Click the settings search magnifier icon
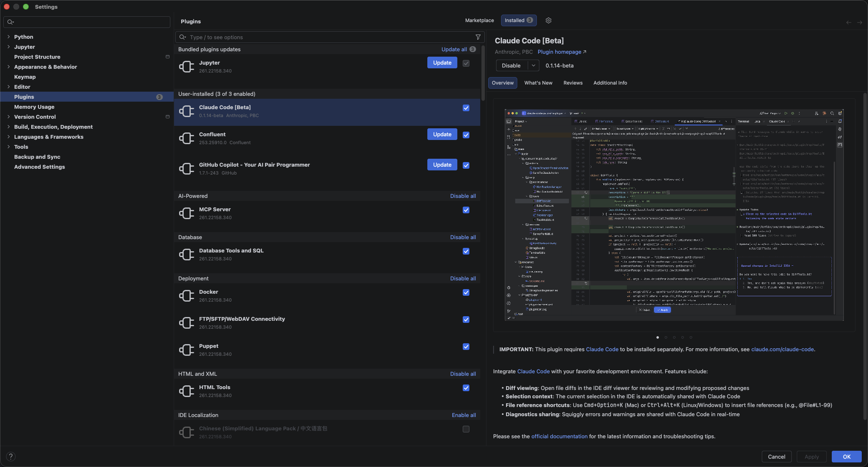Screen dimensions: 868x467 10,22
